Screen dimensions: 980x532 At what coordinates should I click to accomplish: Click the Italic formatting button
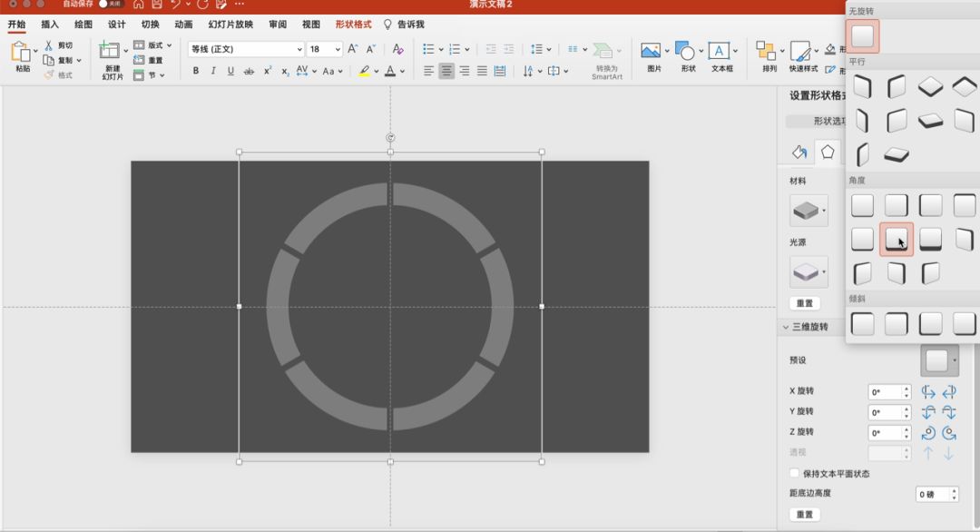pyautogui.click(x=213, y=71)
